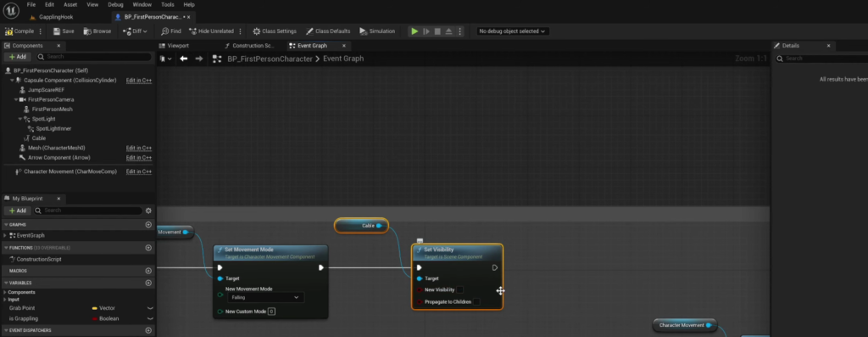The height and width of the screenshot is (337, 868).
Task: Open Class Defaults
Action: (x=328, y=31)
